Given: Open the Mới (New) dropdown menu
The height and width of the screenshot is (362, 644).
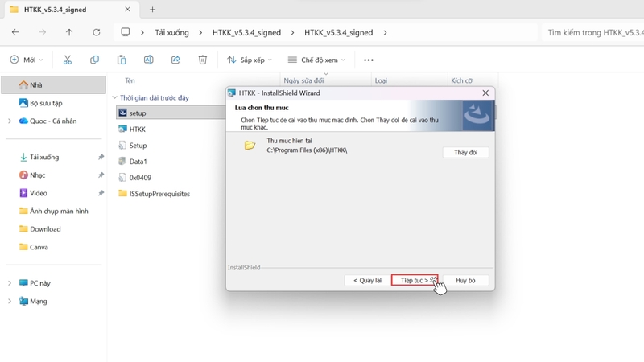Looking at the screenshot, I should tap(27, 60).
